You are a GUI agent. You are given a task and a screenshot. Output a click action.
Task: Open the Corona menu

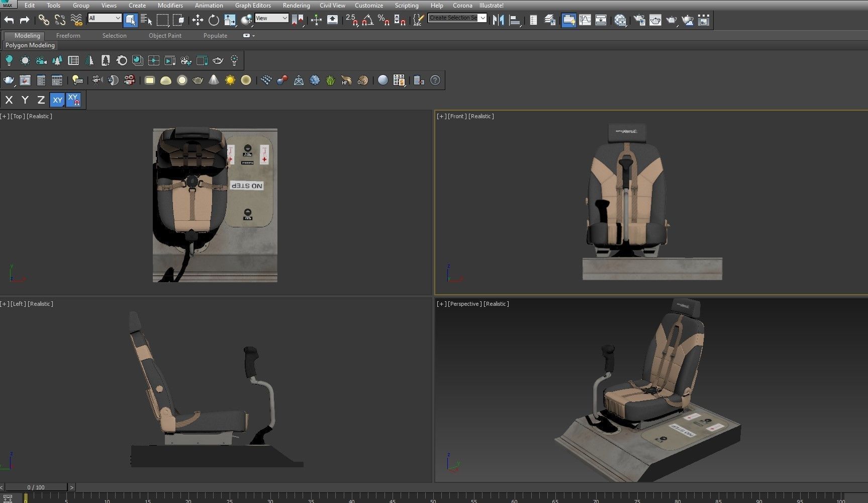tap(462, 6)
